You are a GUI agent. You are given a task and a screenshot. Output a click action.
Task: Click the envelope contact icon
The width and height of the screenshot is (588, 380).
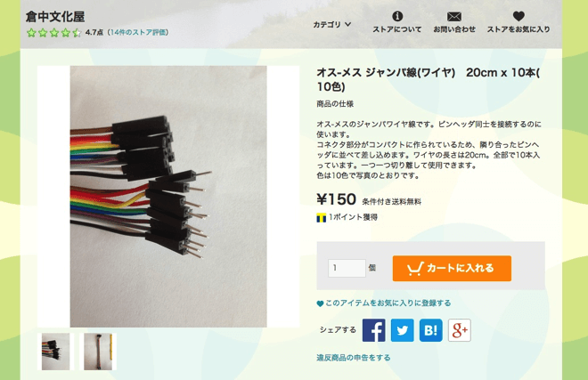[x=454, y=17]
